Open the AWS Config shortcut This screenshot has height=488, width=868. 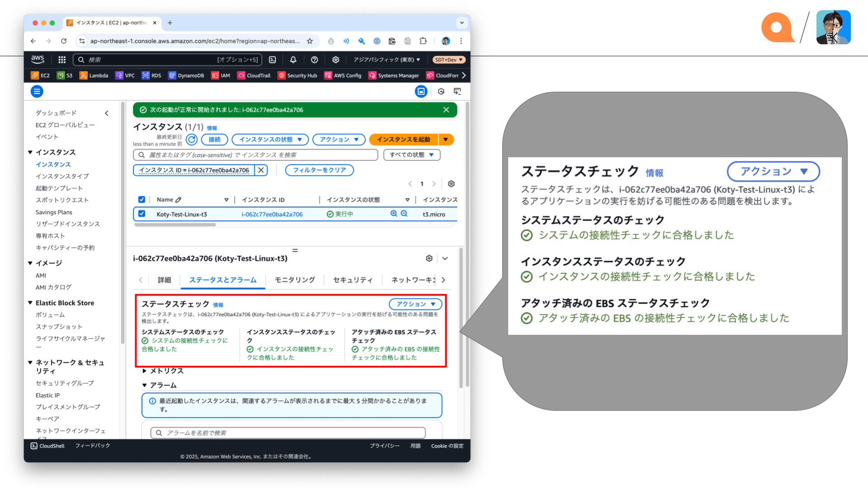(343, 75)
